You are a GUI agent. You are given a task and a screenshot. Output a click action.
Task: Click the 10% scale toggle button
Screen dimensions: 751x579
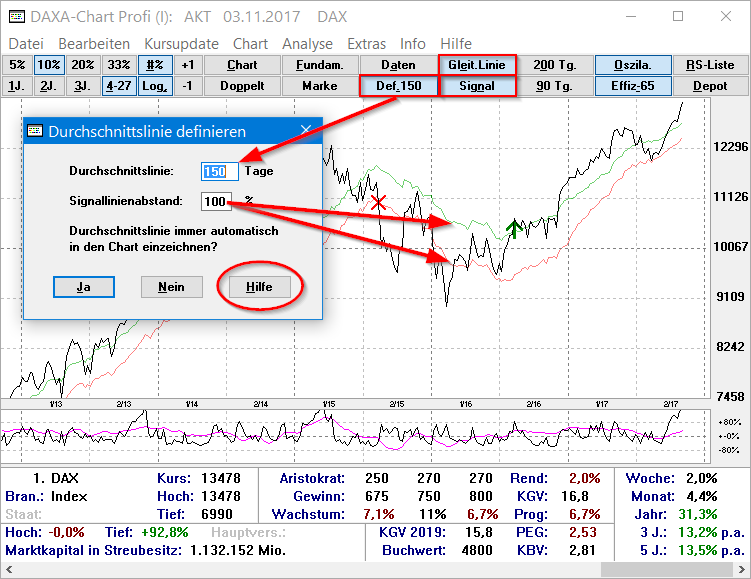pyautogui.click(x=49, y=65)
